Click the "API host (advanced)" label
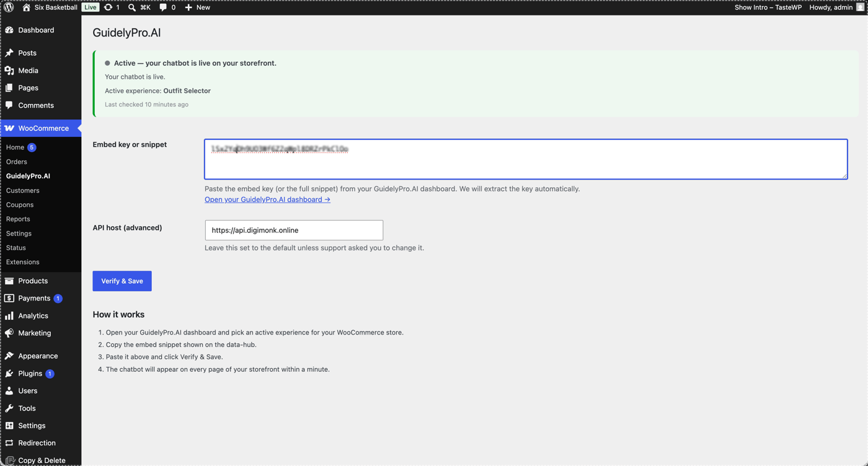 127,227
